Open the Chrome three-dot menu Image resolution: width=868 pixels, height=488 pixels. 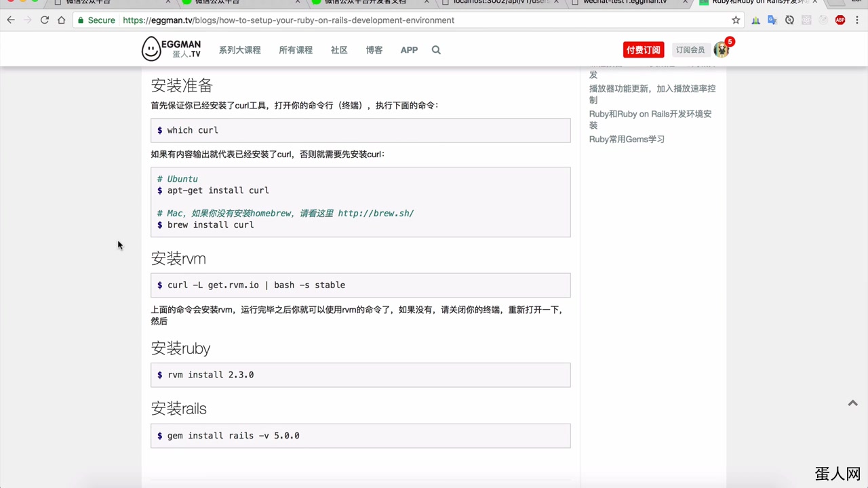858,20
